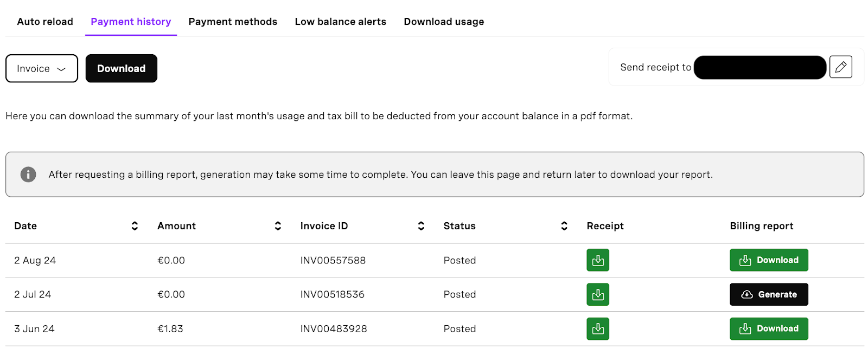
Task: Download receipt for invoice INV00518536
Action: (597, 294)
